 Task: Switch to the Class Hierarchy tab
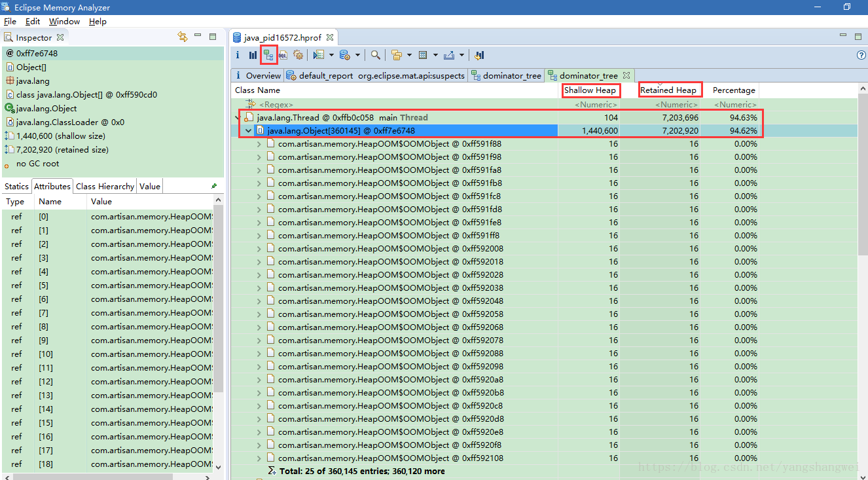pos(105,186)
